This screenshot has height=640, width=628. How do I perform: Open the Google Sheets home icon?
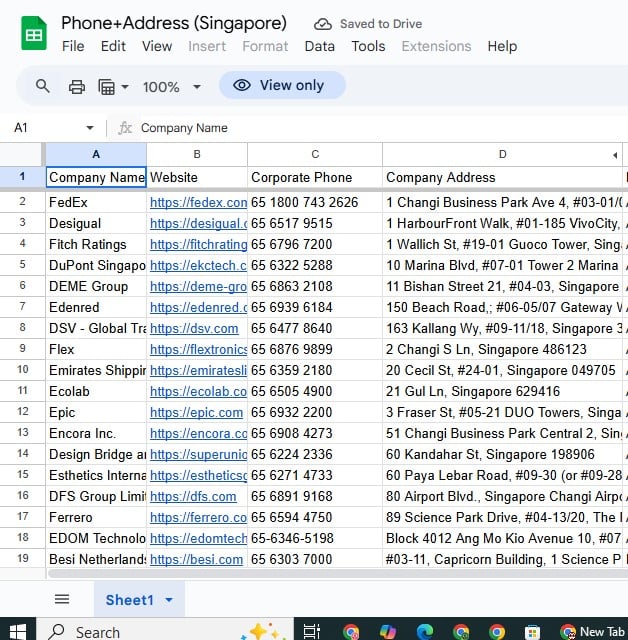pos(34,33)
